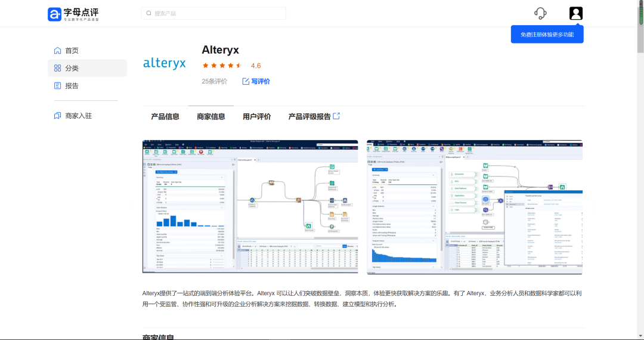Click the search magnifier icon
This screenshot has height=340, width=644.
[148, 14]
